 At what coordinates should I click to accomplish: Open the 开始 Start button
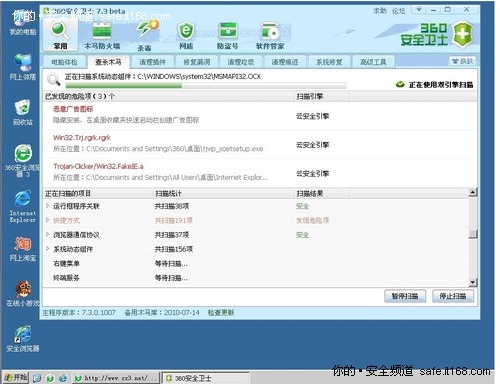pyautogui.click(x=15, y=378)
